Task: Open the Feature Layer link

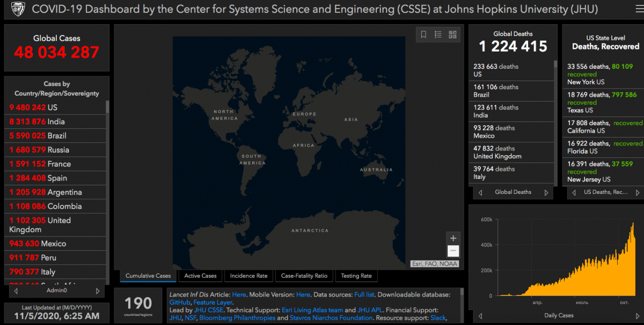Action: [213, 302]
